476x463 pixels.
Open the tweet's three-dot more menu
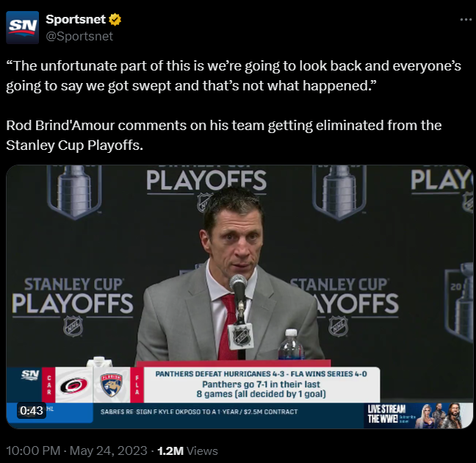click(x=466, y=20)
